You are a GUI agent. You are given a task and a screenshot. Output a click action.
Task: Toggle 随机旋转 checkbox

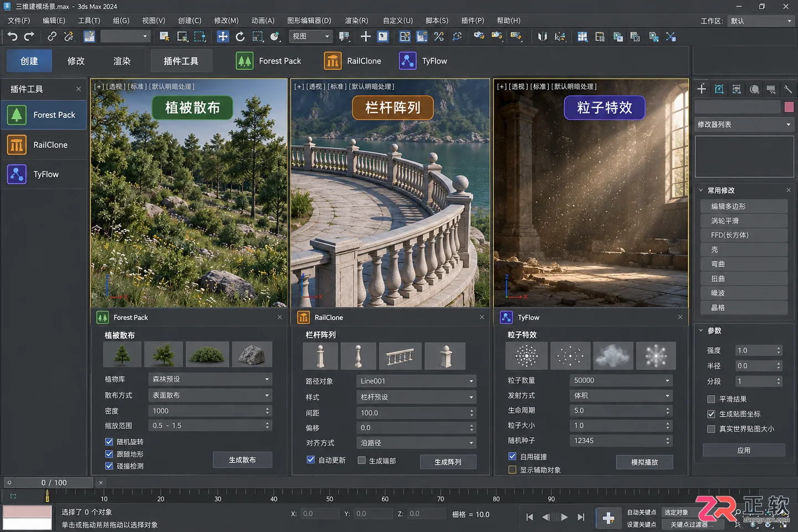click(109, 442)
